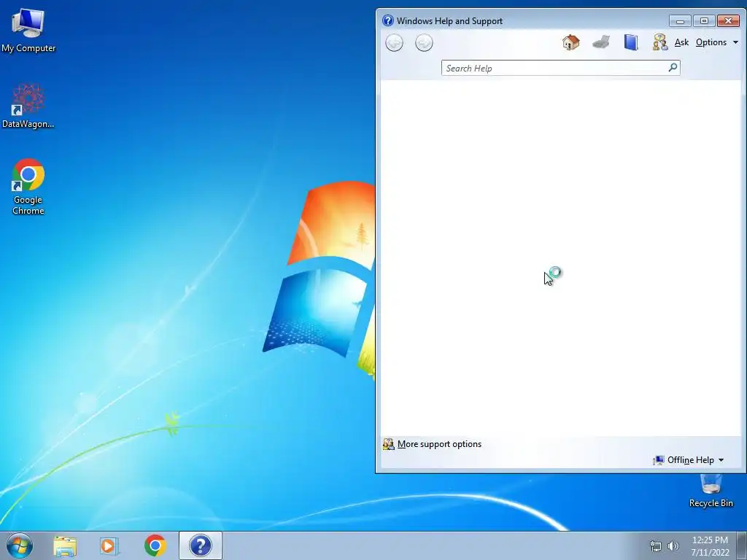Launch Windows Media Player from taskbar

109,545
